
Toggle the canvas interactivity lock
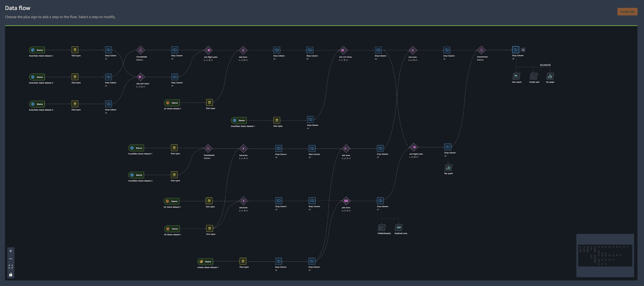(11, 275)
